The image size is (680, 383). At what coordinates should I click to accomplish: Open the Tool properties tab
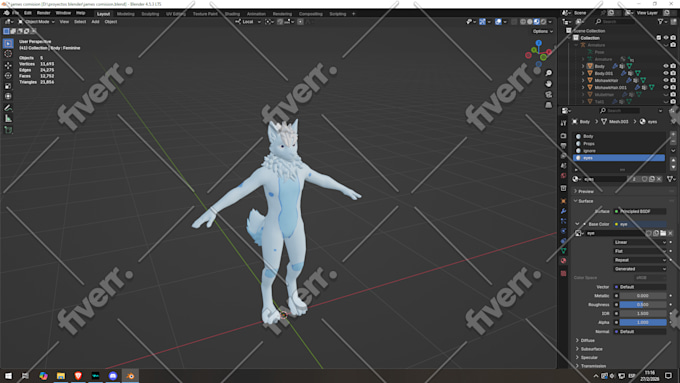pos(563,124)
